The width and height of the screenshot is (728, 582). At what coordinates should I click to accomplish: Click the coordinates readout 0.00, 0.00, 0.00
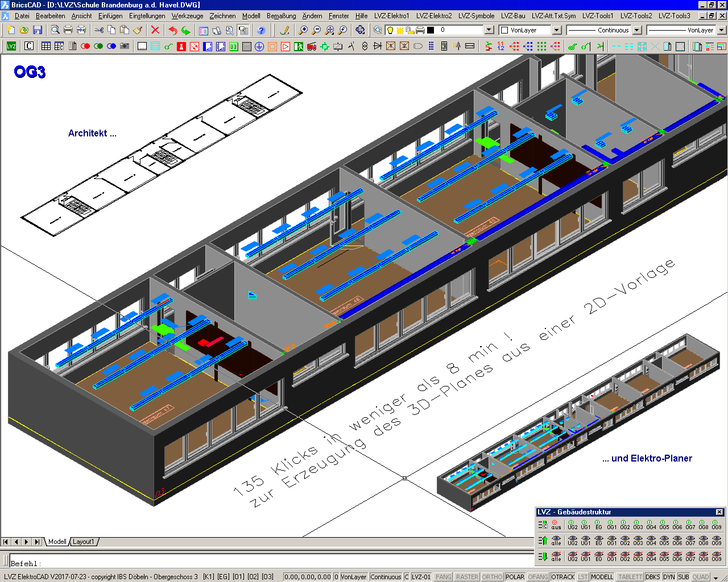point(308,577)
